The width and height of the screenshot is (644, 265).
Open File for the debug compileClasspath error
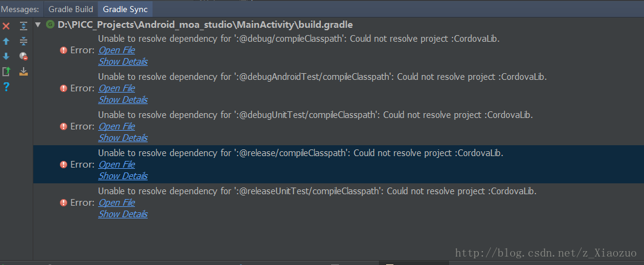(x=117, y=50)
